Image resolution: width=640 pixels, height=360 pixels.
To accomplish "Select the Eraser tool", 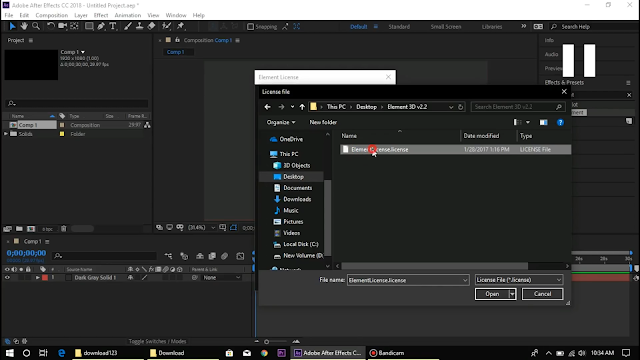I will coord(151,26).
